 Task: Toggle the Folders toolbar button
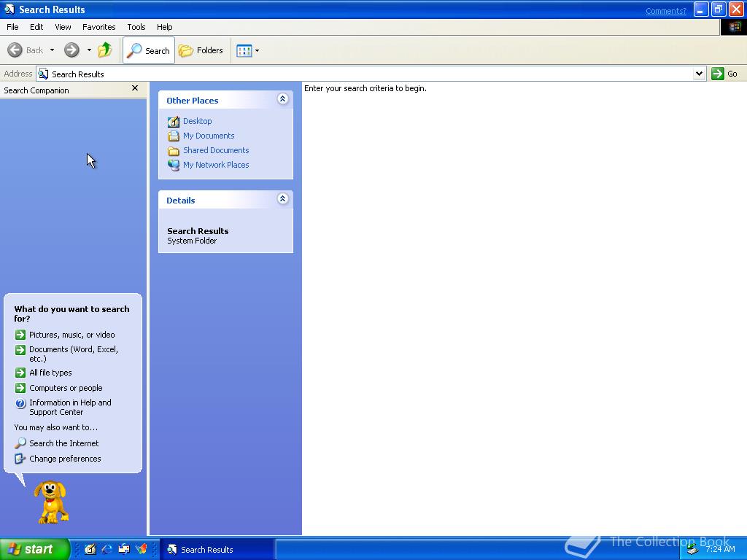(201, 50)
